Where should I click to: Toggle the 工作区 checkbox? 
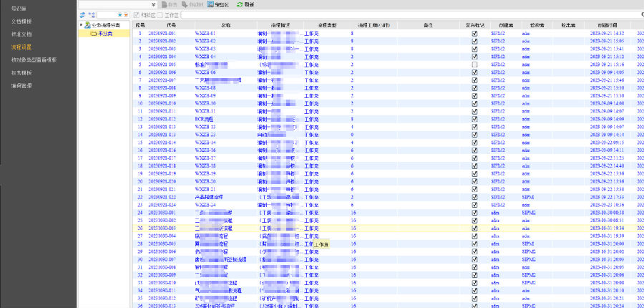click(x=160, y=15)
